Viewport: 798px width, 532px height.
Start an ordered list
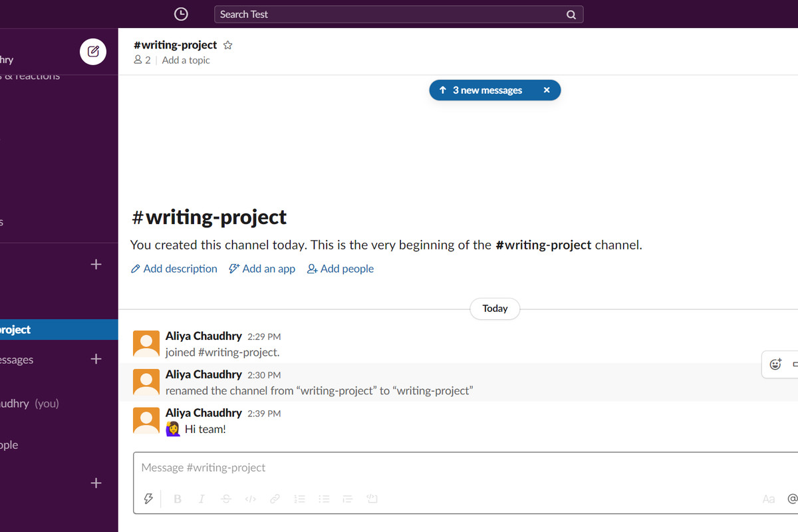pyautogui.click(x=299, y=499)
